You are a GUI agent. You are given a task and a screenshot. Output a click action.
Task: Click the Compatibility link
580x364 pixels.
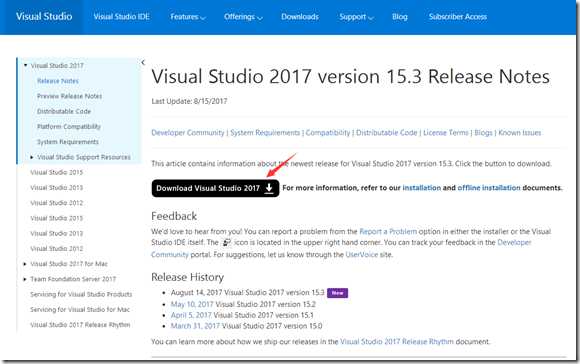click(328, 132)
